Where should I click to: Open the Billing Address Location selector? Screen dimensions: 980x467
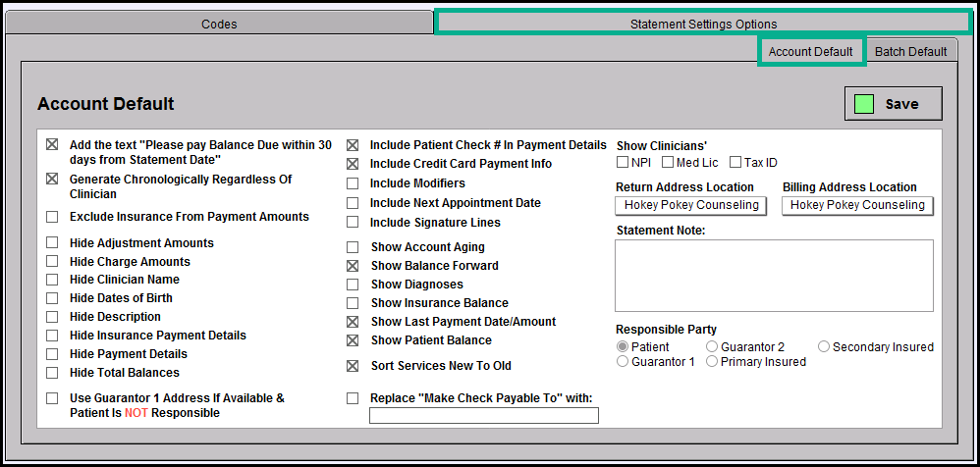(857, 205)
